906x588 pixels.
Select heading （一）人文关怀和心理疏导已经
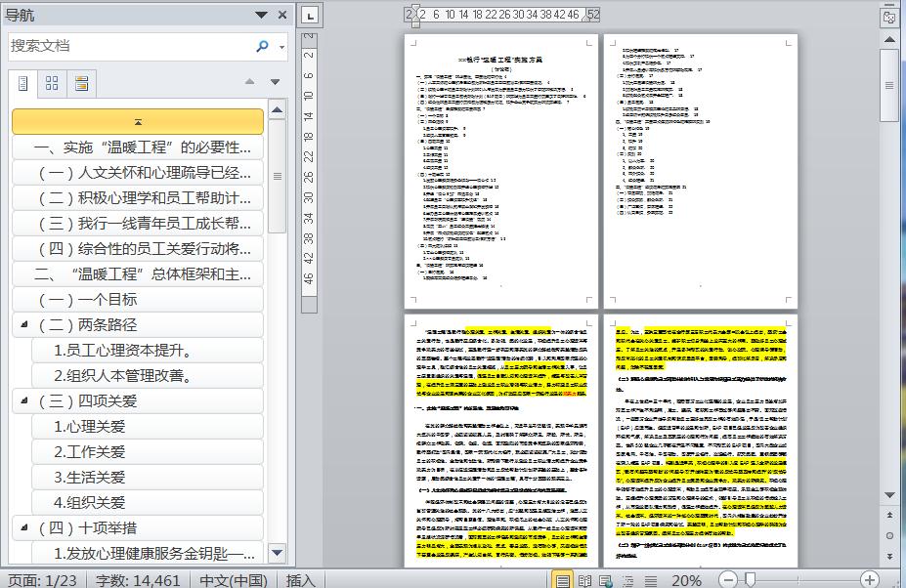coord(138,173)
